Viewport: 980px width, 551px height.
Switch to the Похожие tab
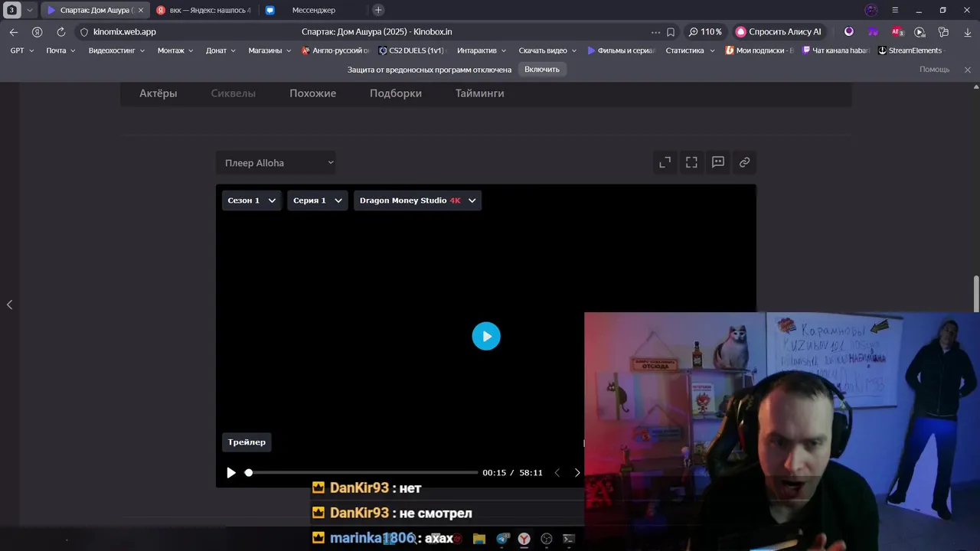tap(312, 93)
